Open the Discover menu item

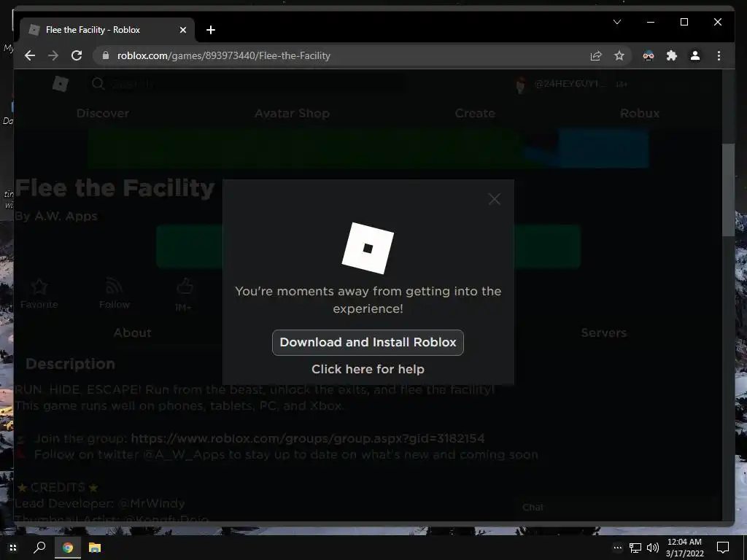(x=103, y=113)
